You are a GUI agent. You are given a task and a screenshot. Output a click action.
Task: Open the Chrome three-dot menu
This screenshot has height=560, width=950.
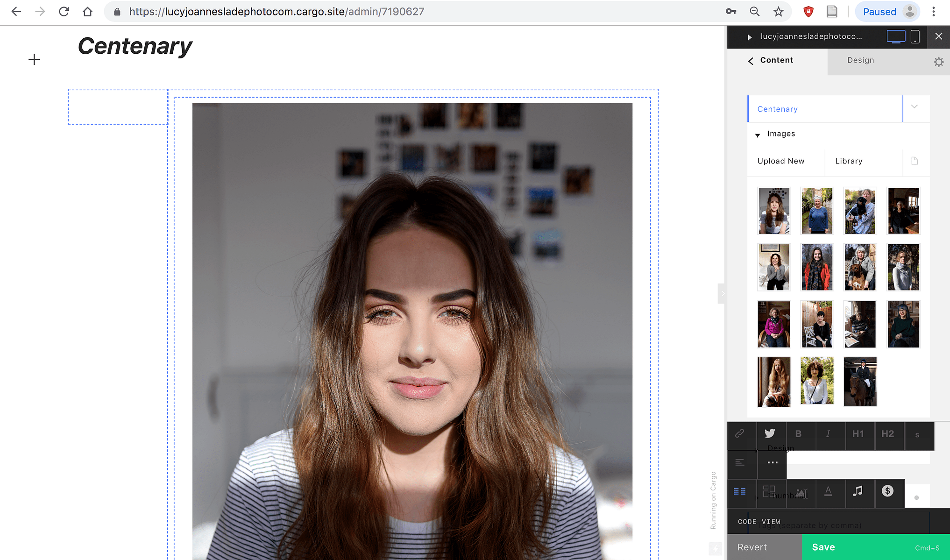934,12
